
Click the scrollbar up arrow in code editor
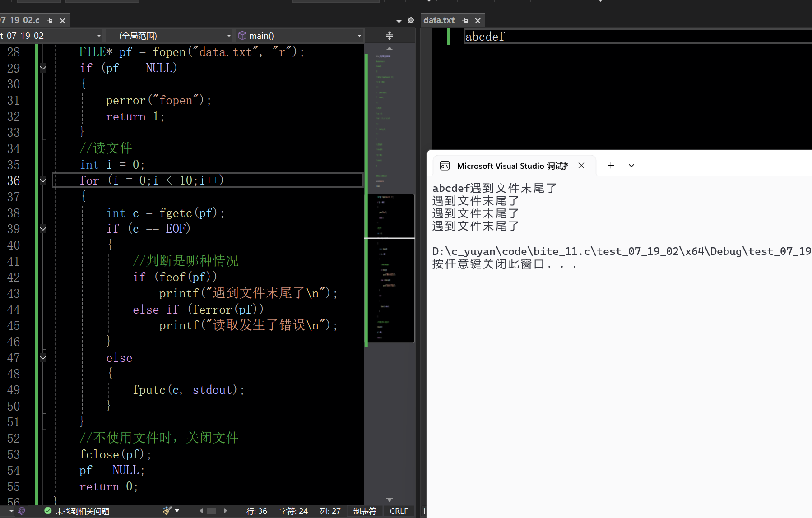click(390, 48)
